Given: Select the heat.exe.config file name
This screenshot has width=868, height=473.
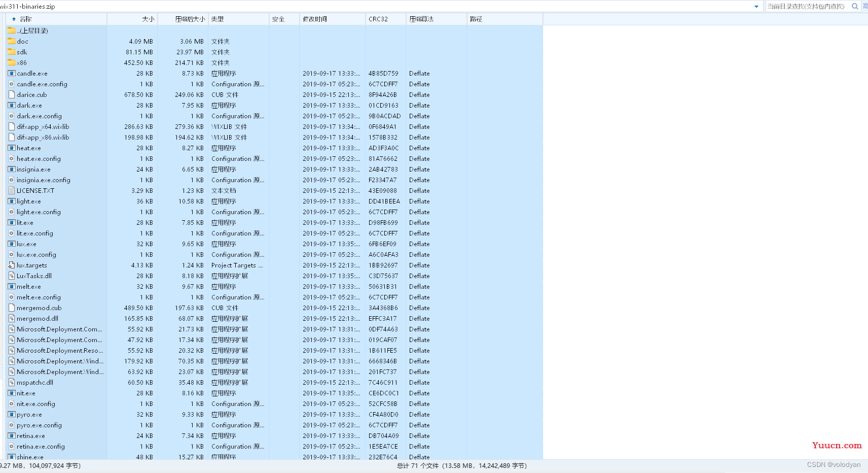Looking at the screenshot, I should pyautogui.click(x=39, y=158).
